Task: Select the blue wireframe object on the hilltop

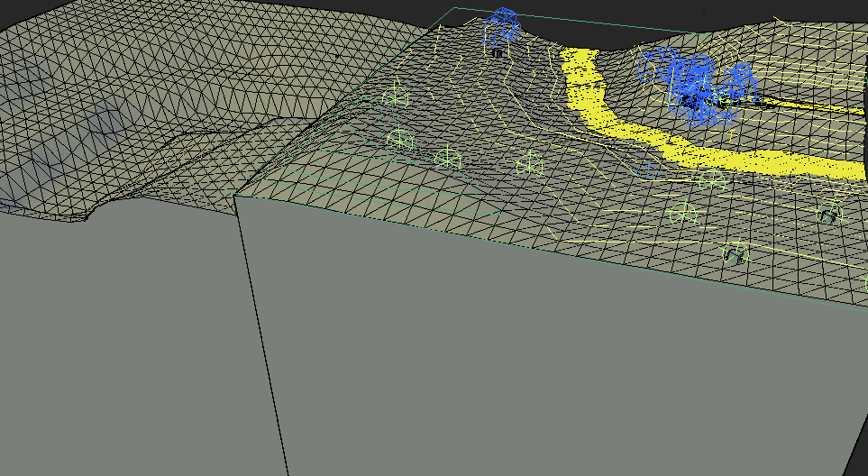Action: point(503,25)
